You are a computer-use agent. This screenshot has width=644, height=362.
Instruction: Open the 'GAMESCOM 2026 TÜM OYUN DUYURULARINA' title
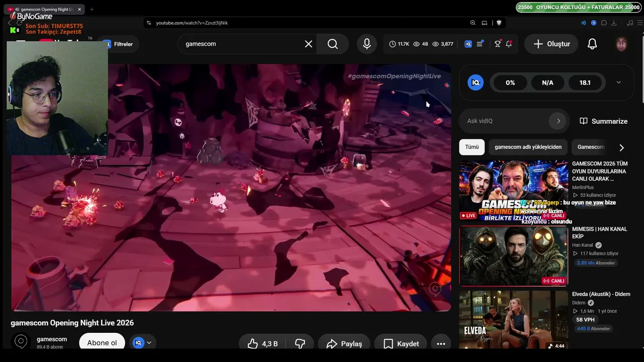(x=600, y=171)
